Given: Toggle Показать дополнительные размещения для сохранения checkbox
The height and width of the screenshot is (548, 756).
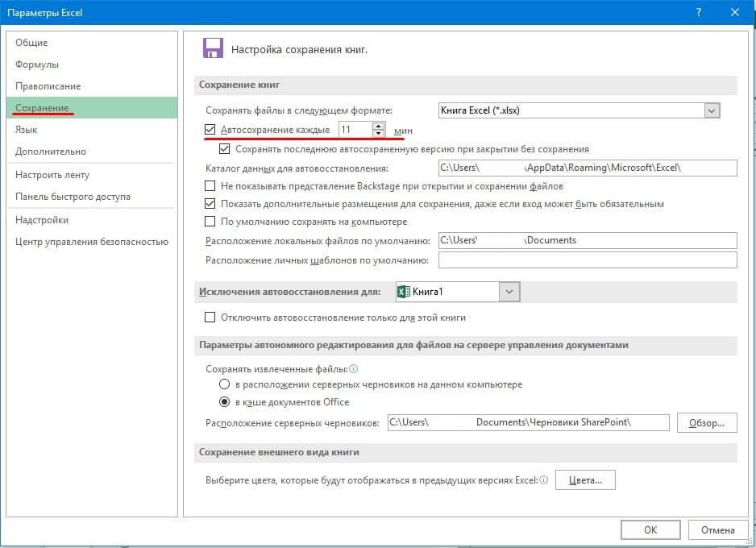Looking at the screenshot, I should tap(210, 203).
